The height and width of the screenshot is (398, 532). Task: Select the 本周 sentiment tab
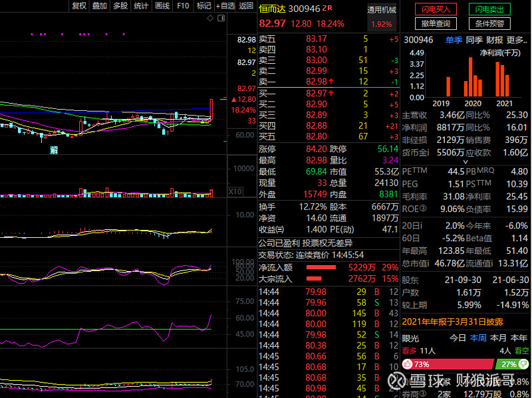click(x=478, y=338)
